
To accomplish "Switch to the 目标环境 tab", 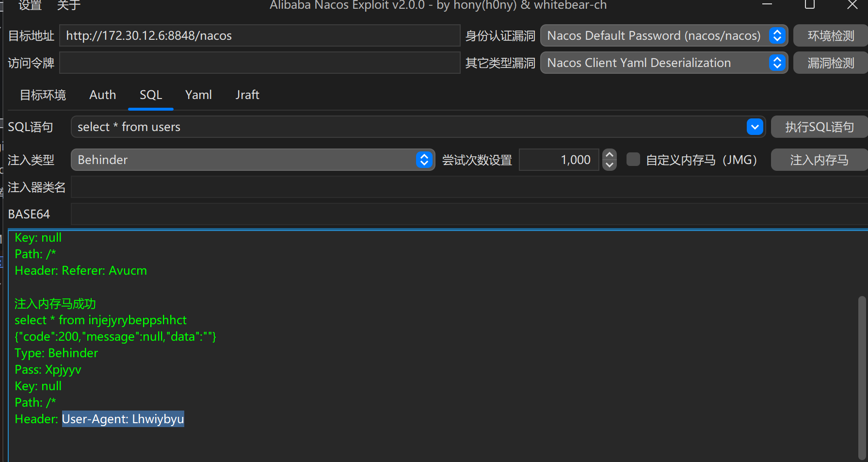I will click(43, 95).
